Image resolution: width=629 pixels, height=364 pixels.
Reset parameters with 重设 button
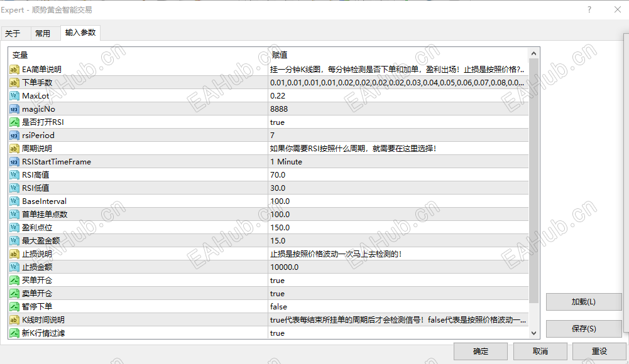point(599,351)
